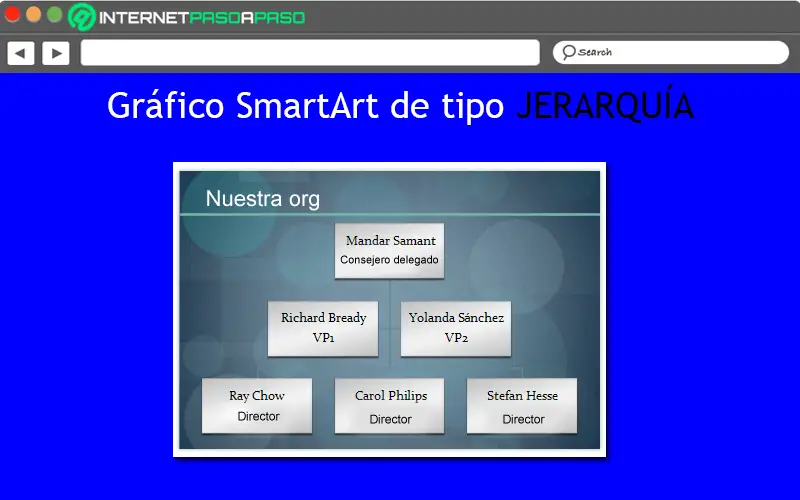The width and height of the screenshot is (800, 500).
Task: Click 'Gráfico SmartArt de tipo' heading text
Action: point(305,106)
